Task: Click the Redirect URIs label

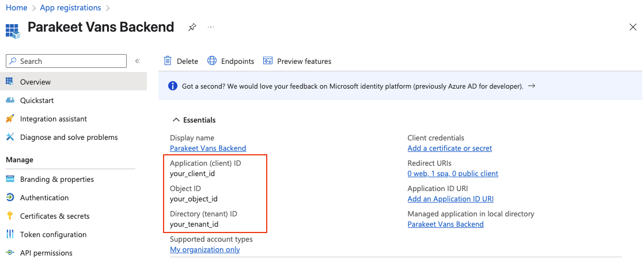Action: pyautogui.click(x=429, y=163)
